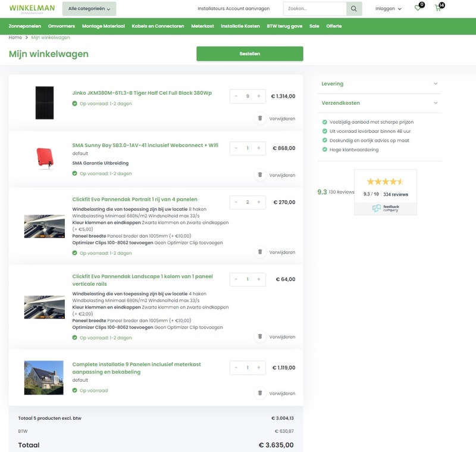Open Jinko JKM380M Tiger panel product link
Screen dimensions: 476x452
coord(142,93)
